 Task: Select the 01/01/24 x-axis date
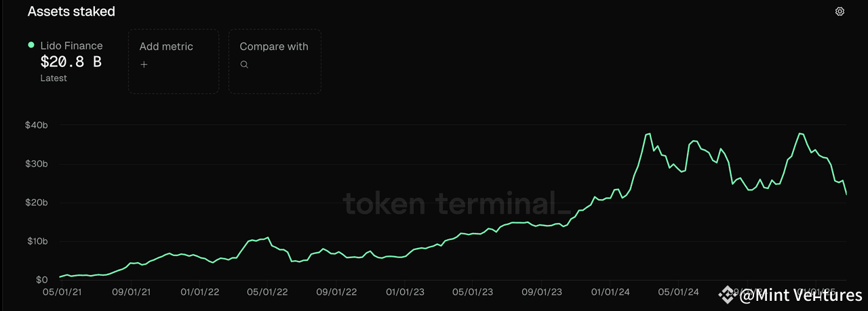pos(610,292)
